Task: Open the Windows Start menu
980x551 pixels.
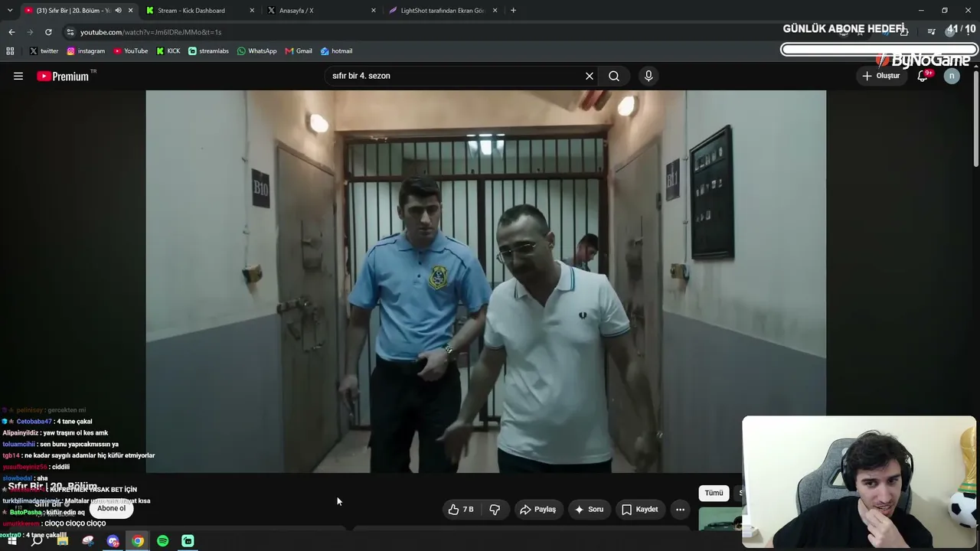Action: (11, 541)
